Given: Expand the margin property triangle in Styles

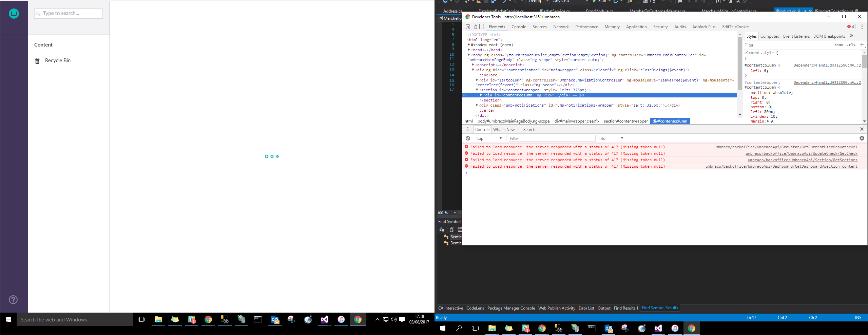Looking at the screenshot, I should tap(768, 121).
